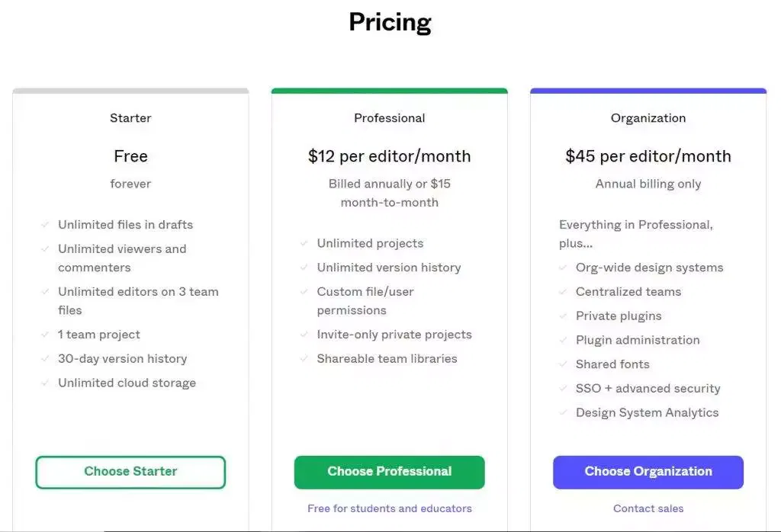Click the Unlimited cloud storage feature text
This screenshot has height=532, width=781.
coord(127,383)
